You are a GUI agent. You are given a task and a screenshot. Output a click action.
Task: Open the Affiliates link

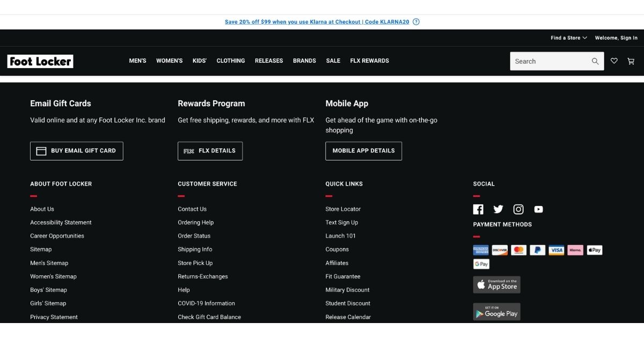[x=336, y=263]
